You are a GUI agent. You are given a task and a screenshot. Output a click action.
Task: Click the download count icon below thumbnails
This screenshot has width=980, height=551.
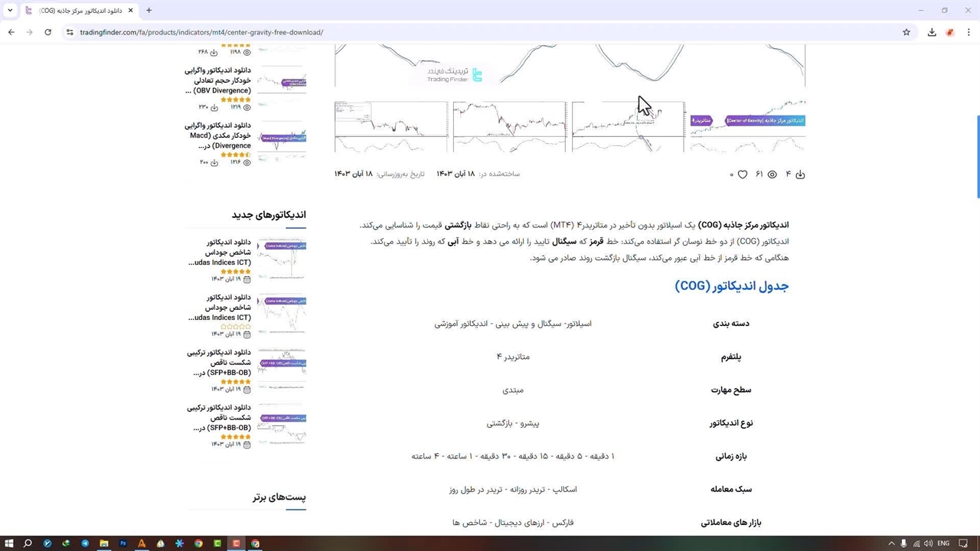click(800, 174)
